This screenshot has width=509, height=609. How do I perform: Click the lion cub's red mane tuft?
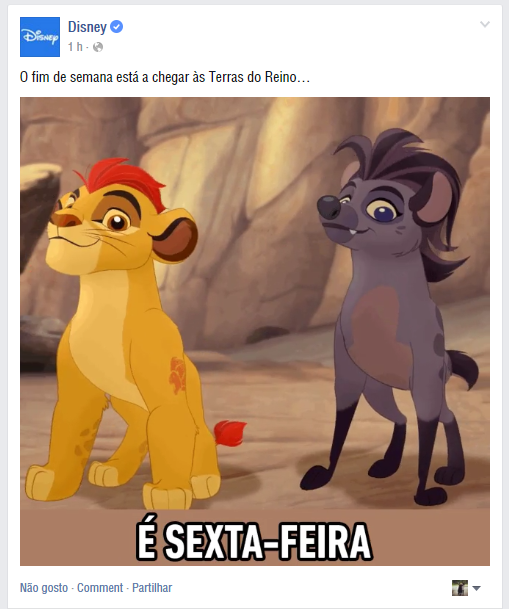click(x=120, y=179)
